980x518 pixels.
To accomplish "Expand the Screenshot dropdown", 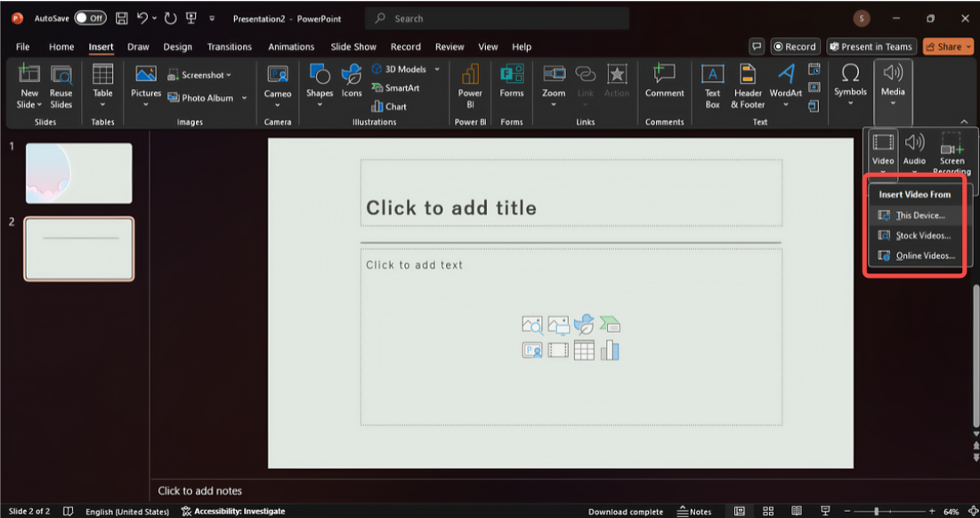I will 229,76.
